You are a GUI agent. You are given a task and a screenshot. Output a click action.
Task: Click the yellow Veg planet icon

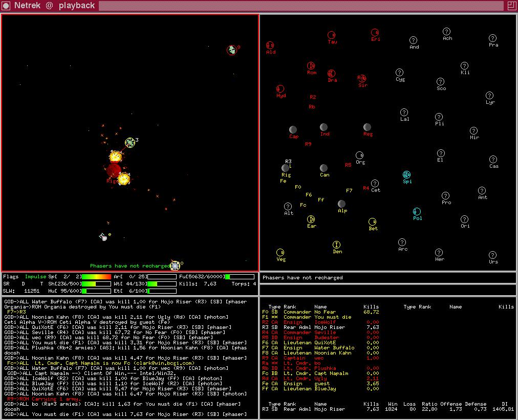coord(280,253)
